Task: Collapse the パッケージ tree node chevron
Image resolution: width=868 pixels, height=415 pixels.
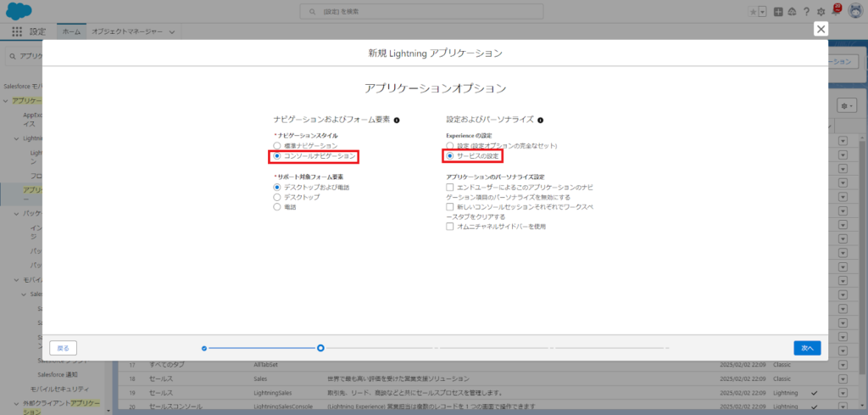Action: (16, 213)
